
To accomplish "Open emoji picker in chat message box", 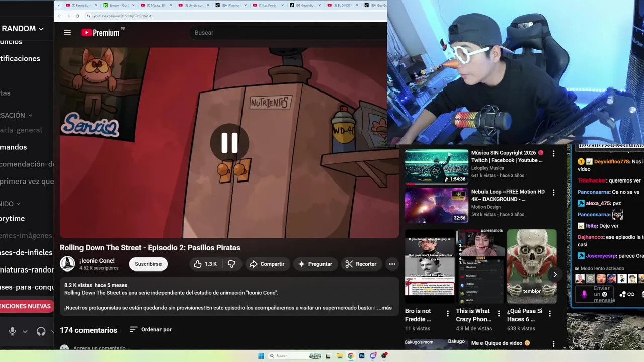I will pos(604,295).
